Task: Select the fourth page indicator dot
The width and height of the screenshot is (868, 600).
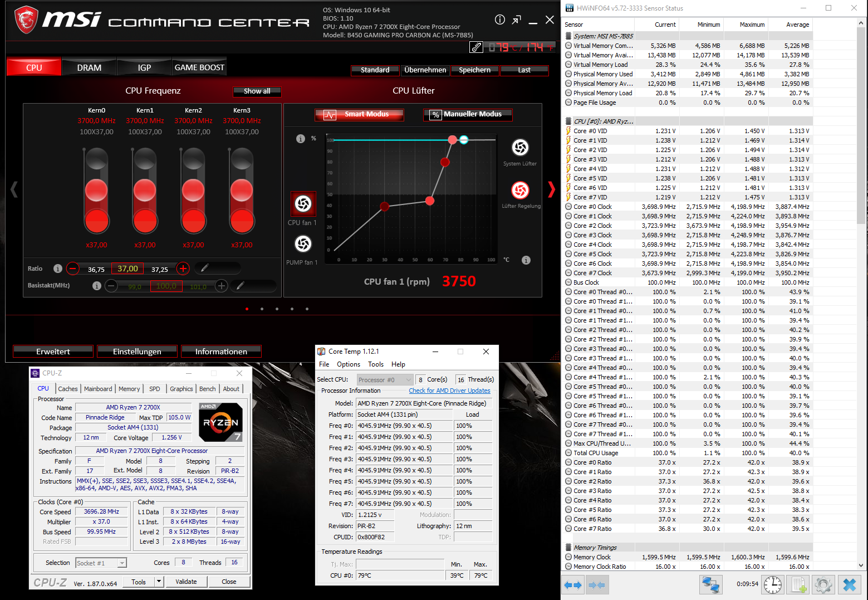Action: pyautogui.click(x=292, y=309)
